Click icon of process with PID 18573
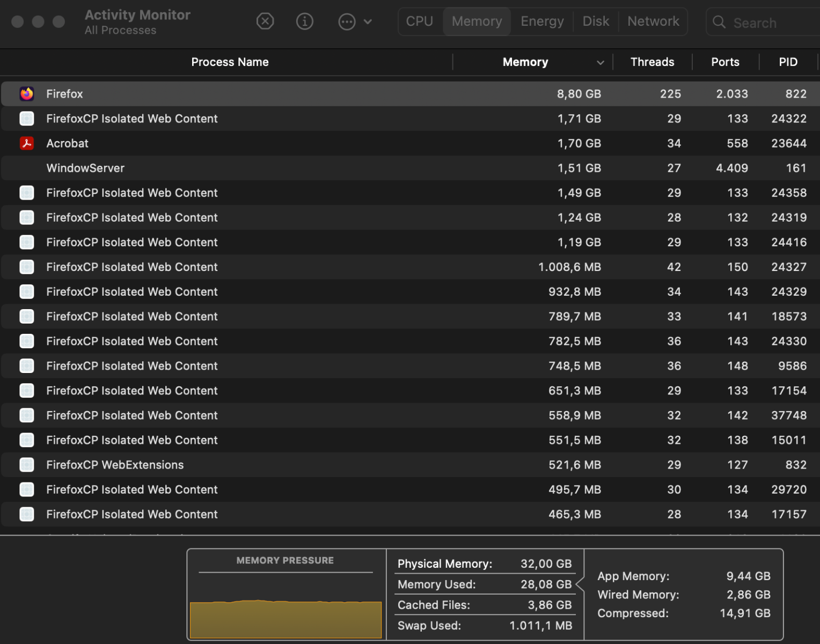Image resolution: width=820 pixels, height=644 pixels. click(27, 316)
